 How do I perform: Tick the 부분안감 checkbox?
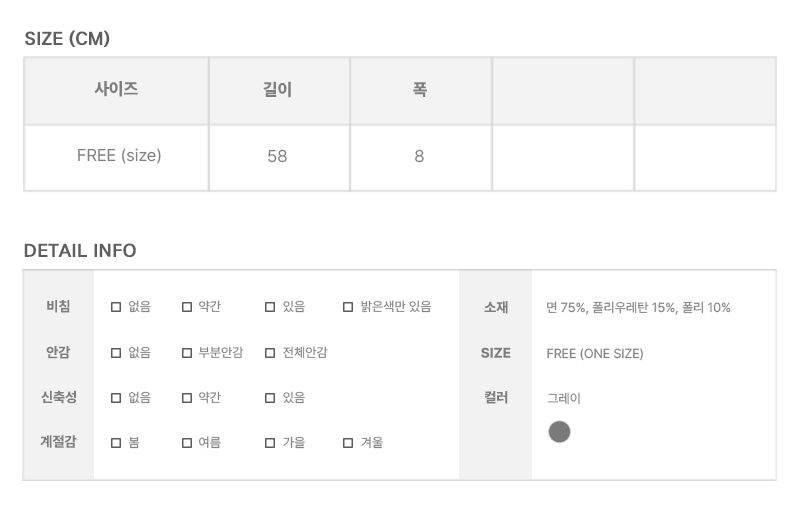click(187, 353)
